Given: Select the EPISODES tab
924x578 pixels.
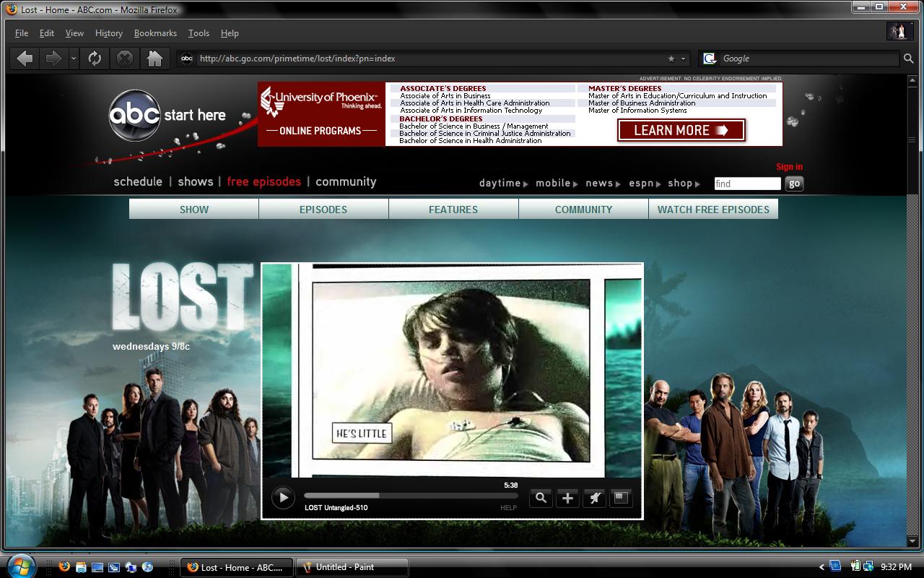Looking at the screenshot, I should coord(323,210).
